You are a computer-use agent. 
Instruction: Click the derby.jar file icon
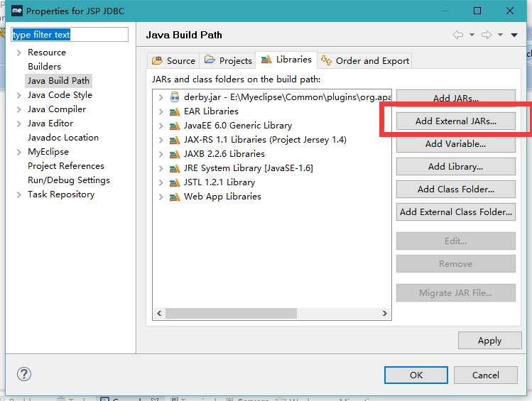click(175, 97)
